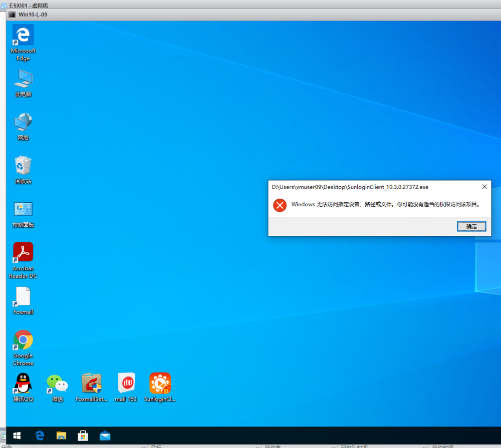501x448 pixels.
Task: Select the SunloginClient installer icon
Action: click(160, 387)
